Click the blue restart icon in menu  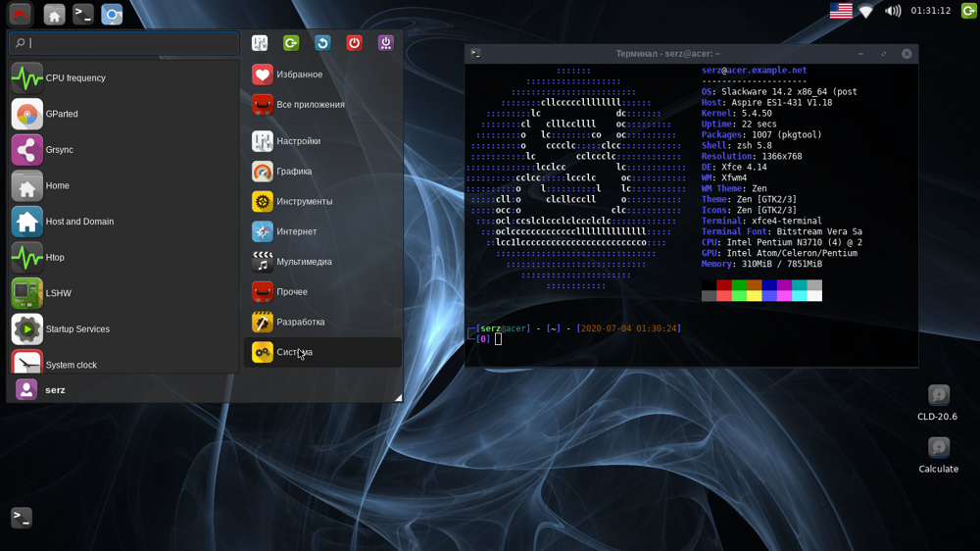click(x=322, y=43)
